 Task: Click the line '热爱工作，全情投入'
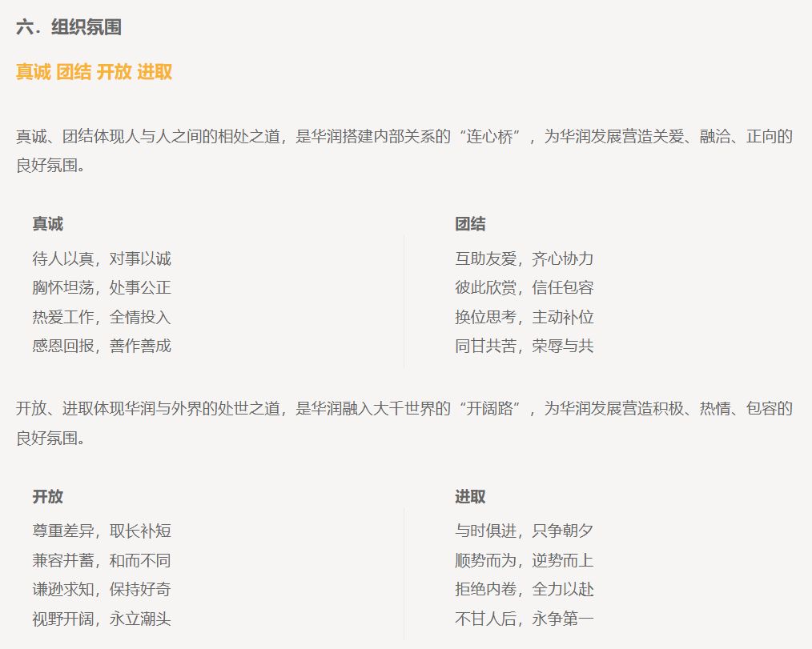(102, 317)
